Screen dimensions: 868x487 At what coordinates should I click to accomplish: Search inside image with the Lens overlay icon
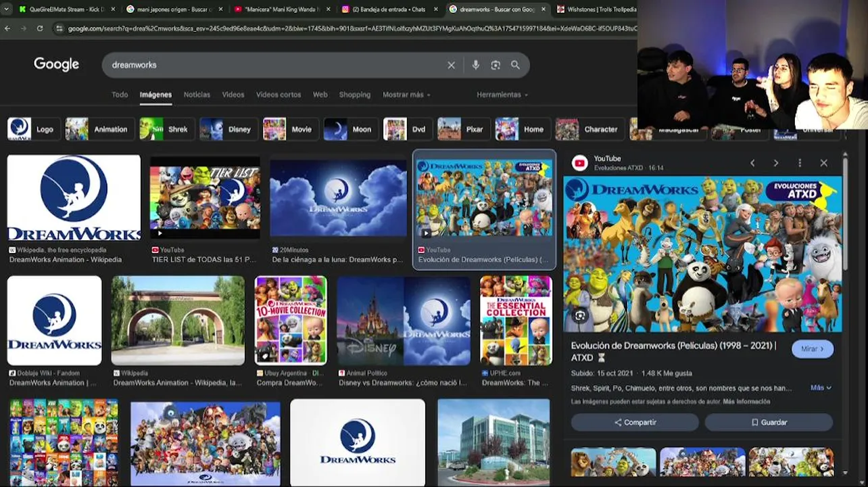point(580,315)
